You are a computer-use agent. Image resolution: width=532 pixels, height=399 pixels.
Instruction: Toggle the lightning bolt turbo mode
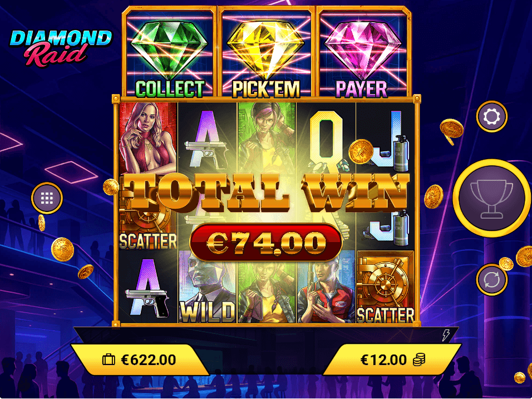[x=446, y=335]
